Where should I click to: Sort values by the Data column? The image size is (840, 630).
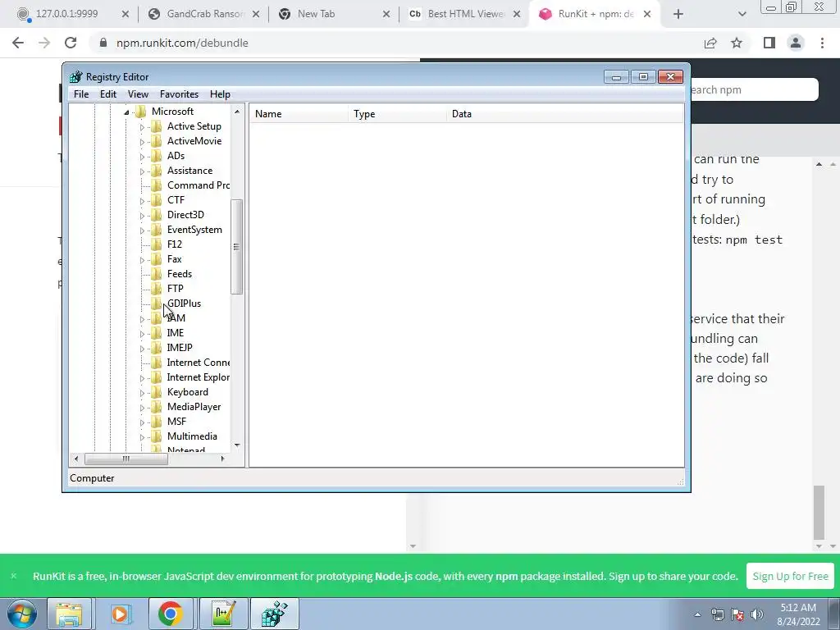pyautogui.click(x=565, y=114)
